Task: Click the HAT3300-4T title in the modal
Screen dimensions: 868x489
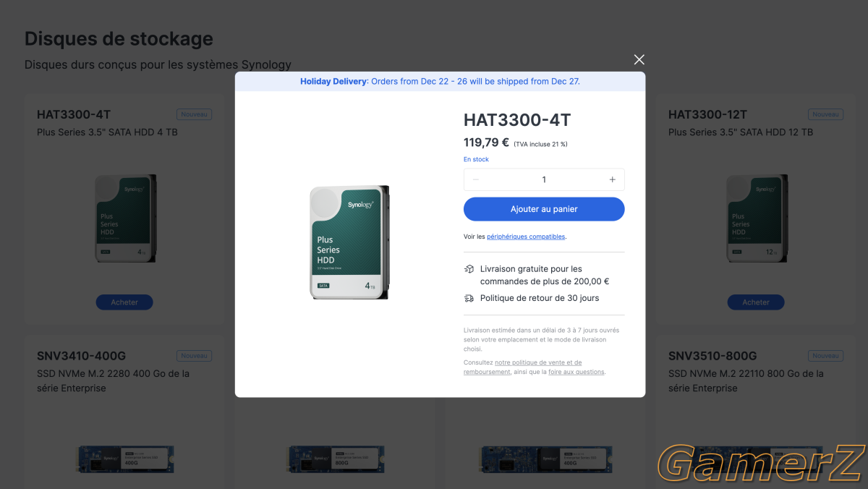Action: [x=516, y=120]
